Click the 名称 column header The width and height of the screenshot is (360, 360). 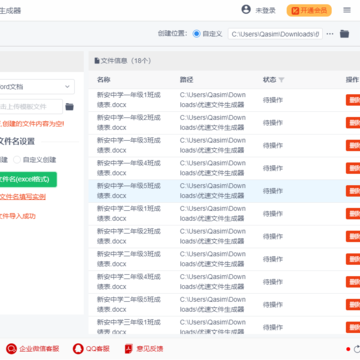click(104, 80)
